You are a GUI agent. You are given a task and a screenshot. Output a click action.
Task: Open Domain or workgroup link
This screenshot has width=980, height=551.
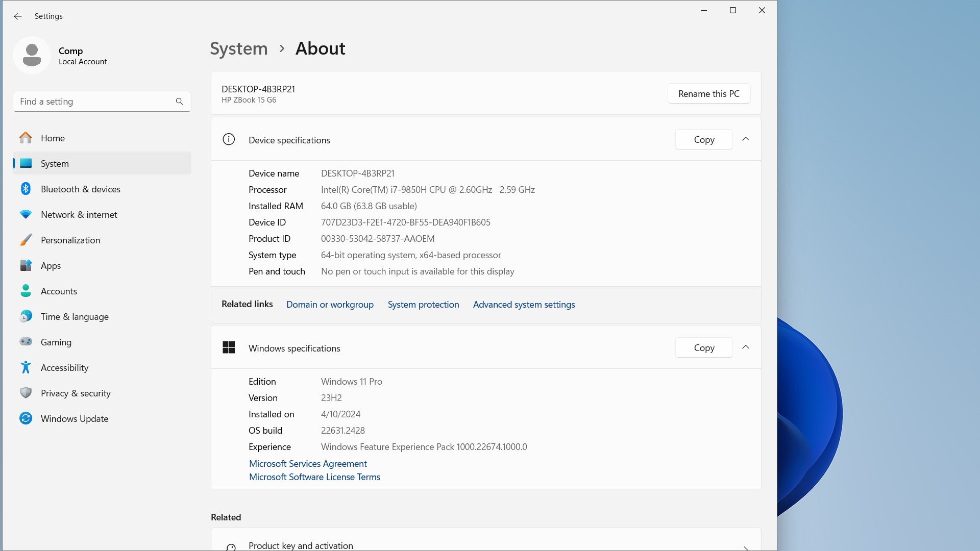point(330,305)
